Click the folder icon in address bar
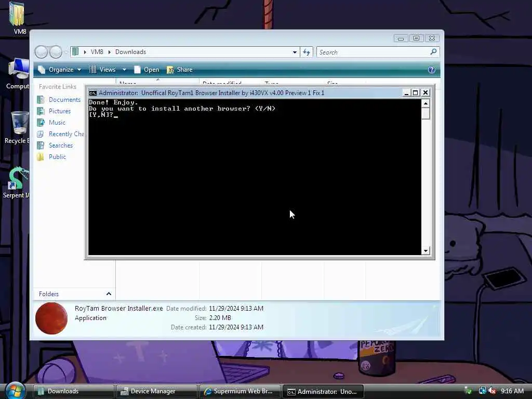Image resolution: width=532 pixels, height=399 pixels. click(75, 51)
